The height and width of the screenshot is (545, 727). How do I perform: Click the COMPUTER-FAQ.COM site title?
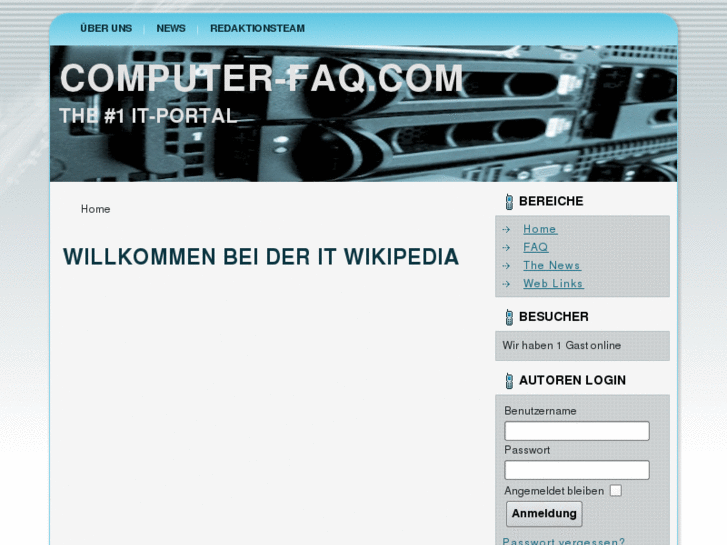pos(262,78)
